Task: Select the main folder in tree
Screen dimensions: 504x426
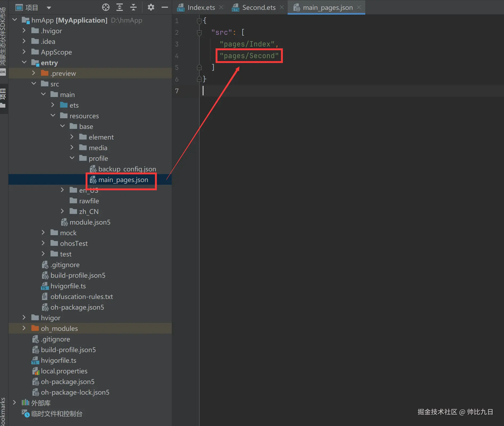Action: (x=67, y=95)
